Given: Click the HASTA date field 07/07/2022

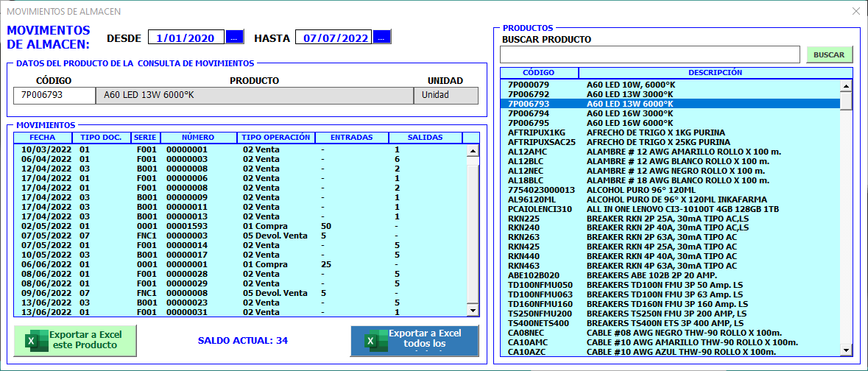Looking at the screenshot, I should click(x=334, y=37).
